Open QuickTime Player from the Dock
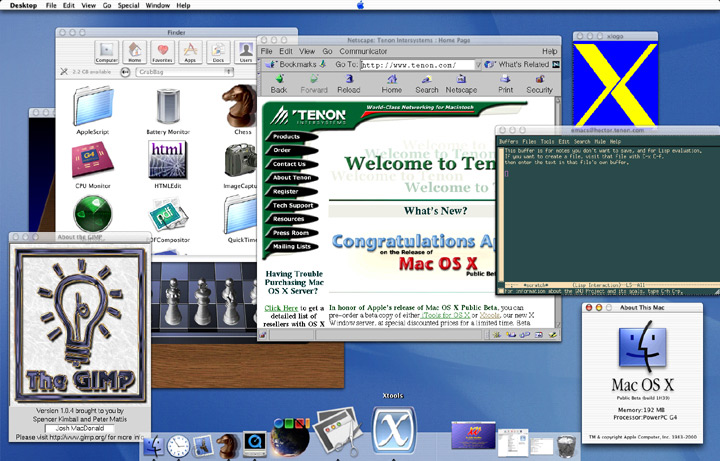 (255, 444)
